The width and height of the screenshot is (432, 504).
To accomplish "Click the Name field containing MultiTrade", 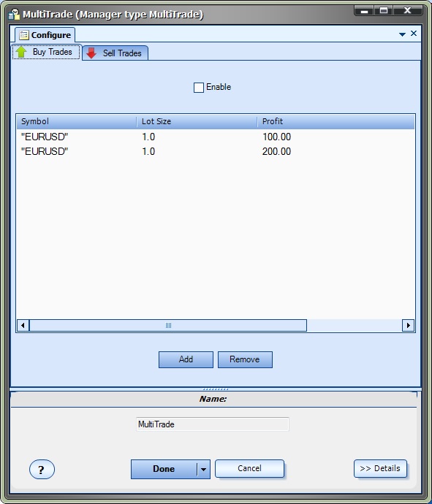I will coord(212,424).
